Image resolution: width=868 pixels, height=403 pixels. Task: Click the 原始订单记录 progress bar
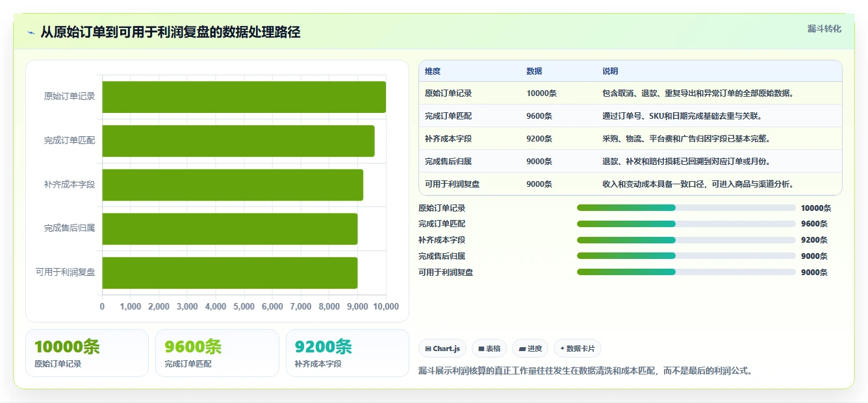[x=686, y=208]
